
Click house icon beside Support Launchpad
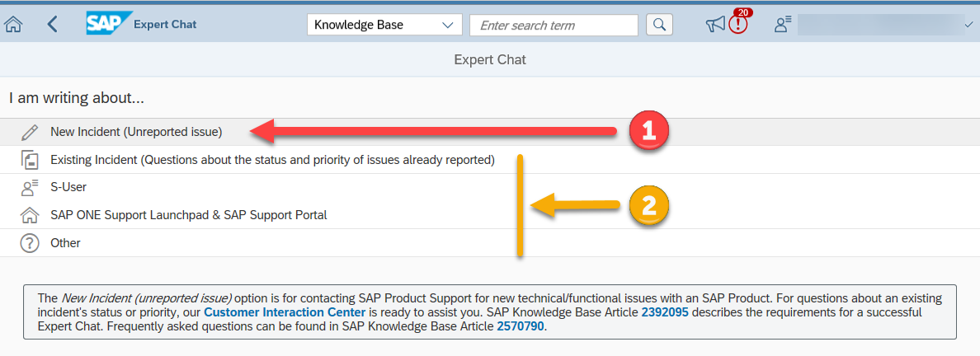(30, 215)
